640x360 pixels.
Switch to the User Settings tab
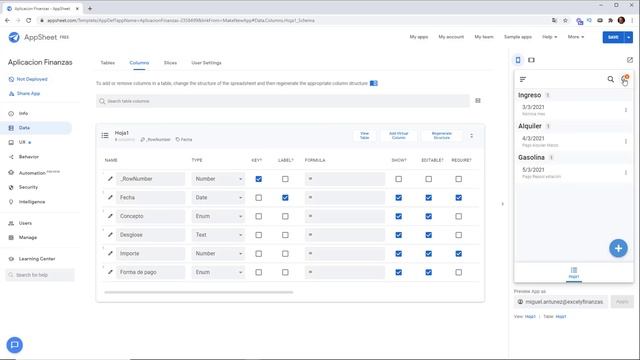click(x=206, y=63)
